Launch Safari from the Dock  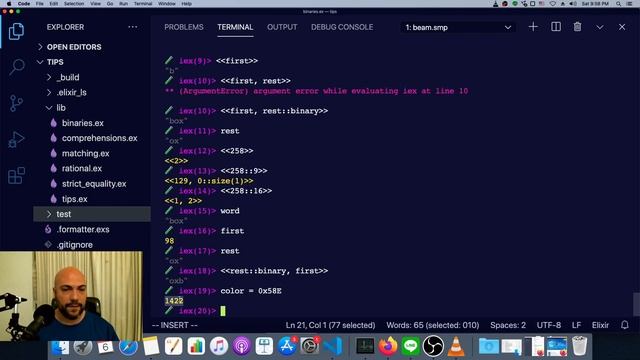[128, 347]
